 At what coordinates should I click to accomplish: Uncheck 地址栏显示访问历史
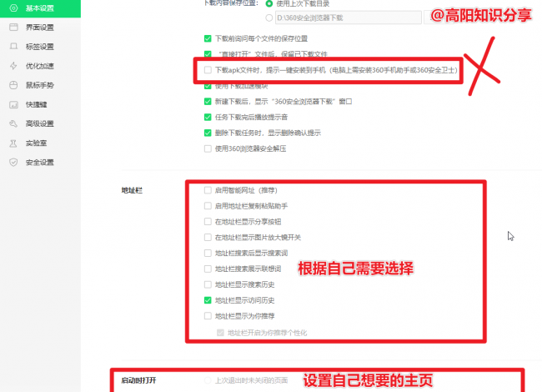[x=208, y=300]
